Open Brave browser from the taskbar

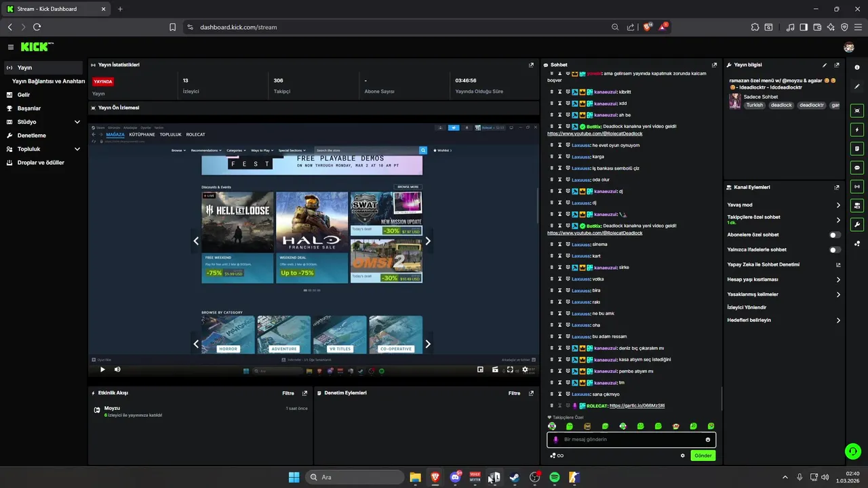(x=435, y=477)
